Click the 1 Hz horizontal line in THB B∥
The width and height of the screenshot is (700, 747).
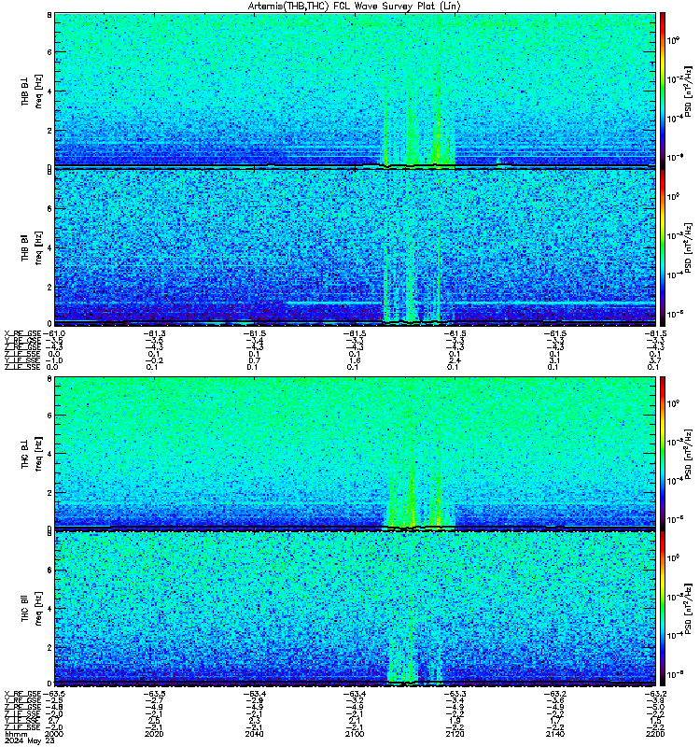[x=471, y=303]
